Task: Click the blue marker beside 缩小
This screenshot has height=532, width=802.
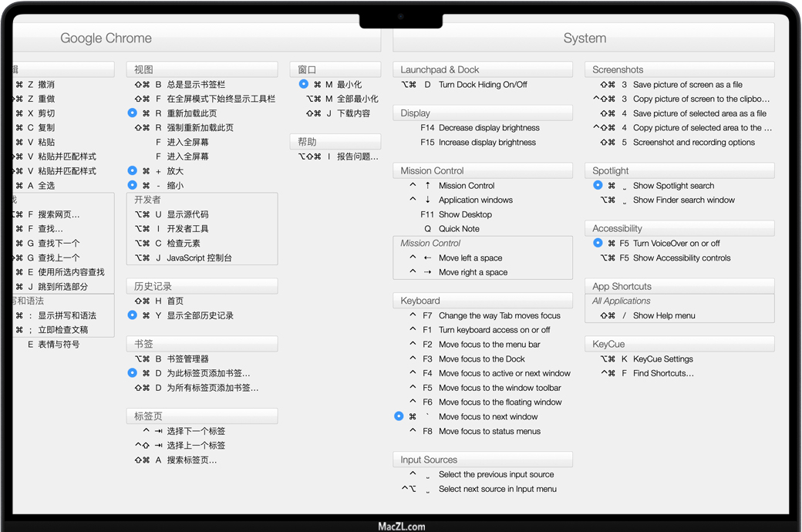Action: [x=133, y=186]
